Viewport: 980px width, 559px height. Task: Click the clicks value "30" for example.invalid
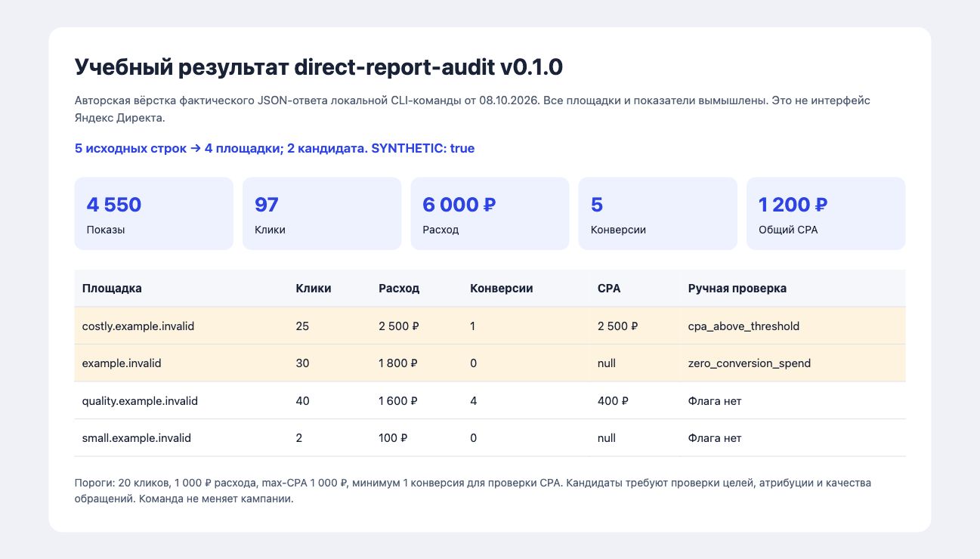point(302,363)
